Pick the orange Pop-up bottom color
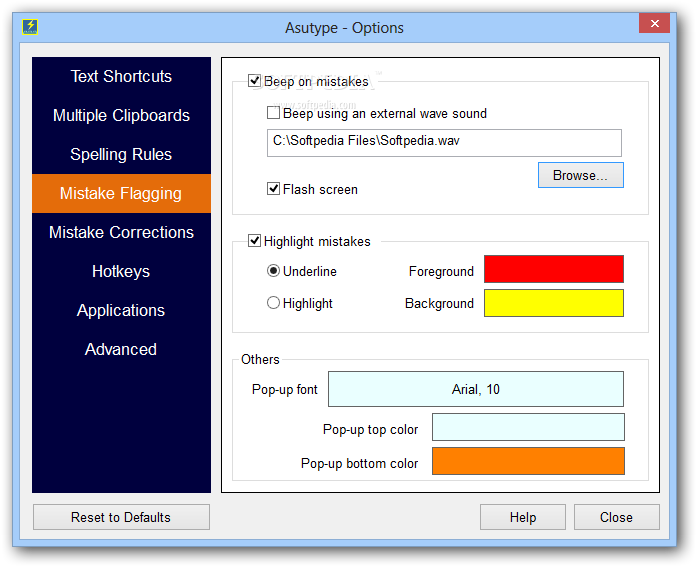Image resolution: width=697 pixels, height=567 pixels. point(528,461)
